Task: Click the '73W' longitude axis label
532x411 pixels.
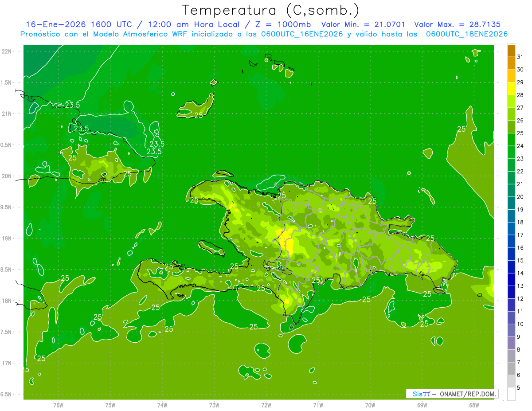Action: 214,405
